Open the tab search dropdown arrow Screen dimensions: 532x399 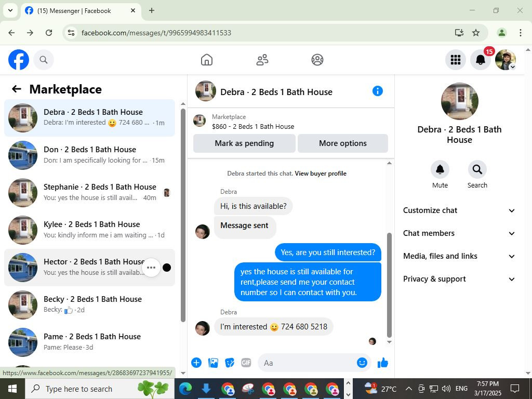point(10,10)
